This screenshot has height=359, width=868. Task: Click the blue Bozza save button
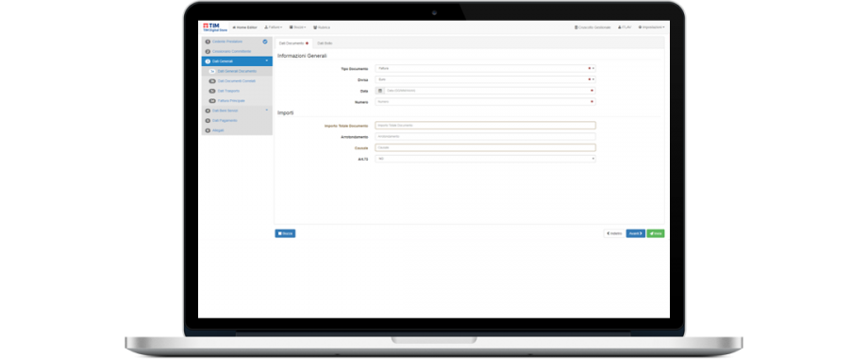[285, 233]
